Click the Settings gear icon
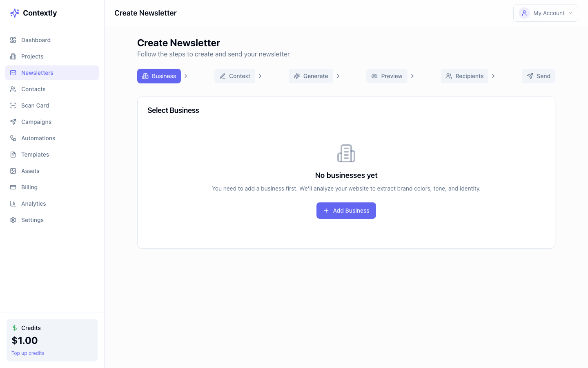This screenshot has height=368, width=588. (13, 220)
